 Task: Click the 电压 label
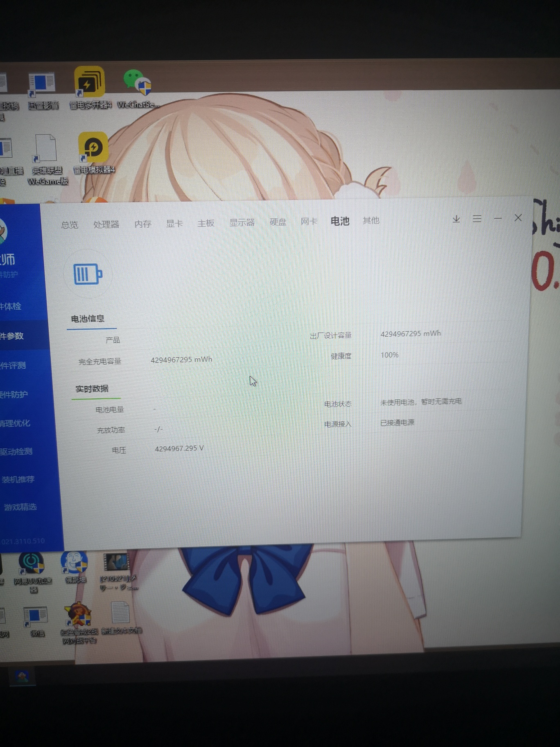[119, 450]
